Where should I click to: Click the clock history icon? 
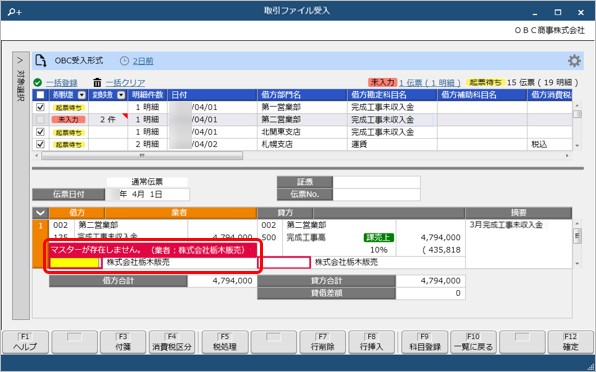pyautogui.click(x=124, y=61)
